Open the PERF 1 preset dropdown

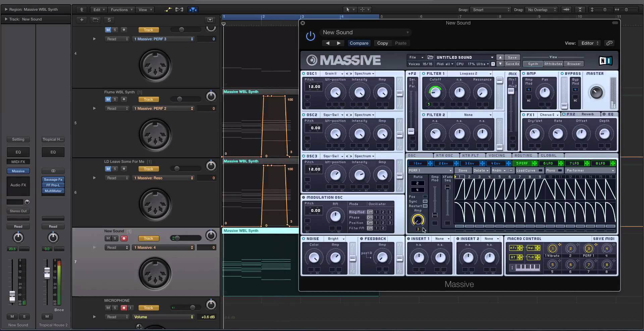tap(430, 171)
